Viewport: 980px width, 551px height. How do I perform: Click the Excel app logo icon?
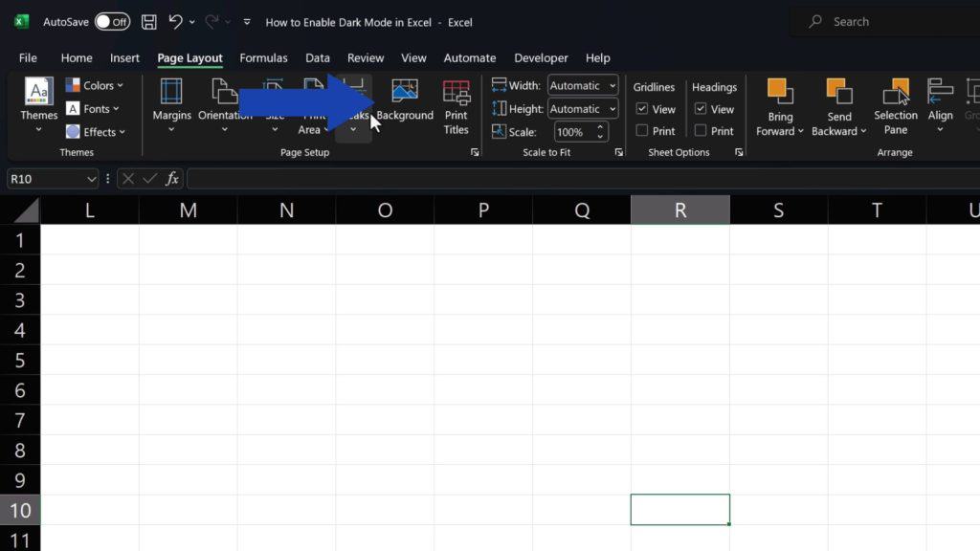pyautogui.click(x=21, y=22)
